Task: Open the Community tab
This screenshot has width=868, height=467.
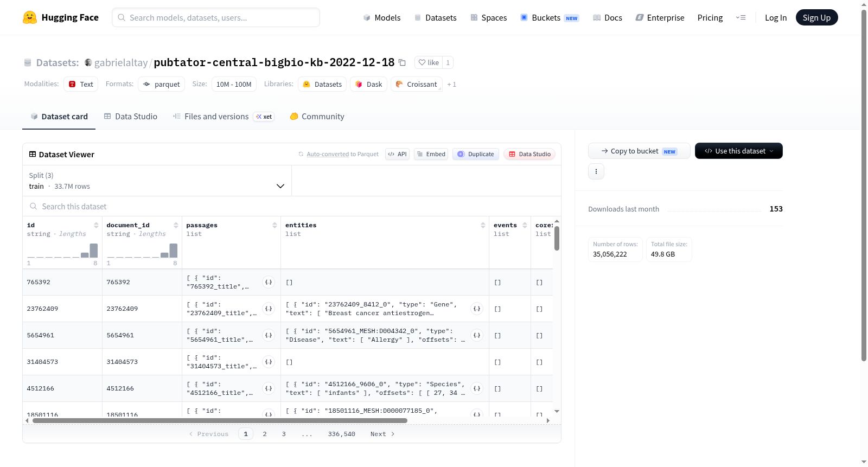Action: 317,117
